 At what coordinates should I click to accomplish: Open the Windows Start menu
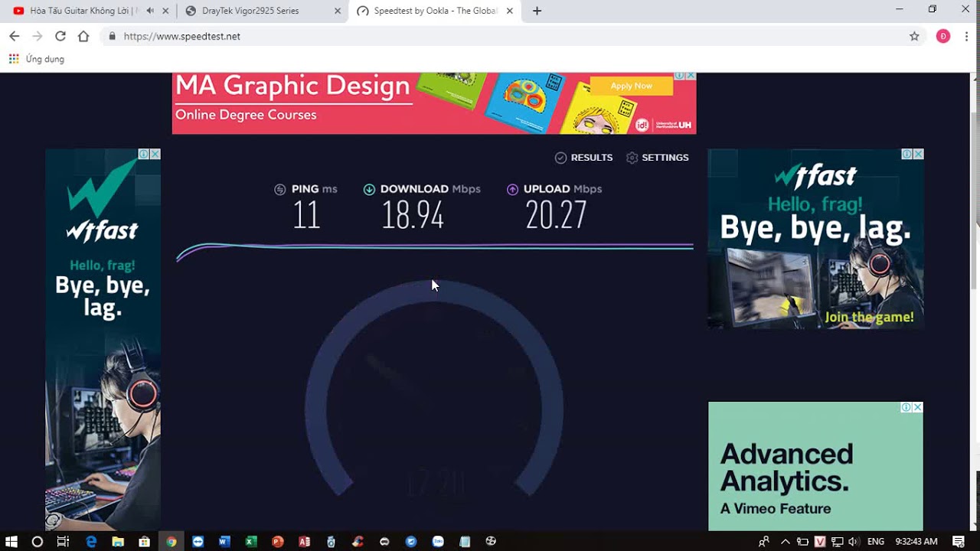(x=11, y=541)
